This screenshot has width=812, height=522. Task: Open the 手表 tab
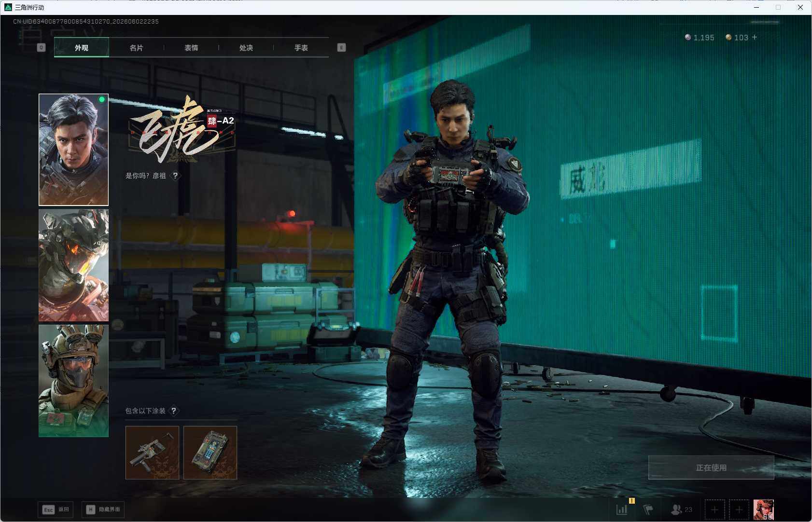pos(301,47)
